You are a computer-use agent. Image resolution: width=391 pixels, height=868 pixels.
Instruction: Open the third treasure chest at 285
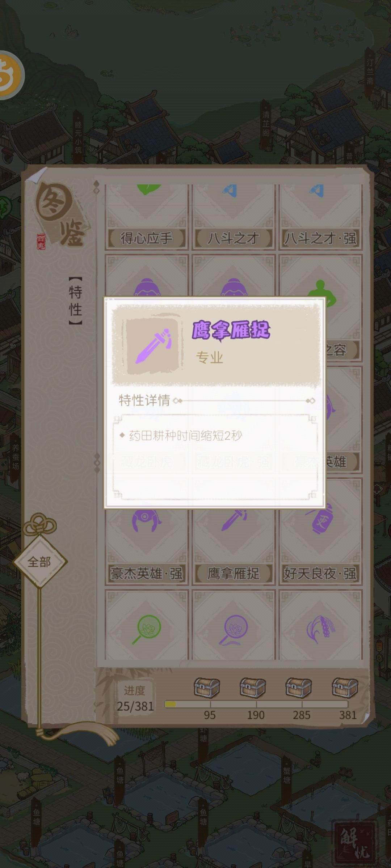pos(299,688)
